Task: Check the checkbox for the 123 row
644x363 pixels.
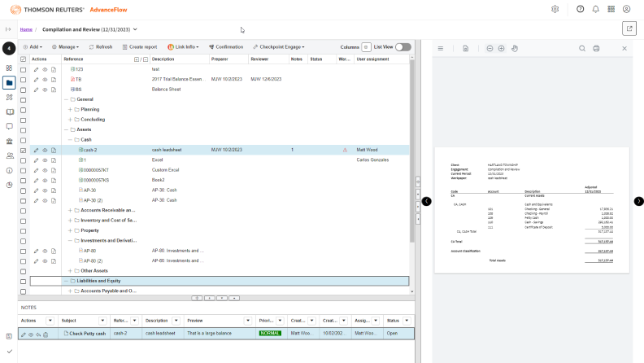Action: (24, 69)
